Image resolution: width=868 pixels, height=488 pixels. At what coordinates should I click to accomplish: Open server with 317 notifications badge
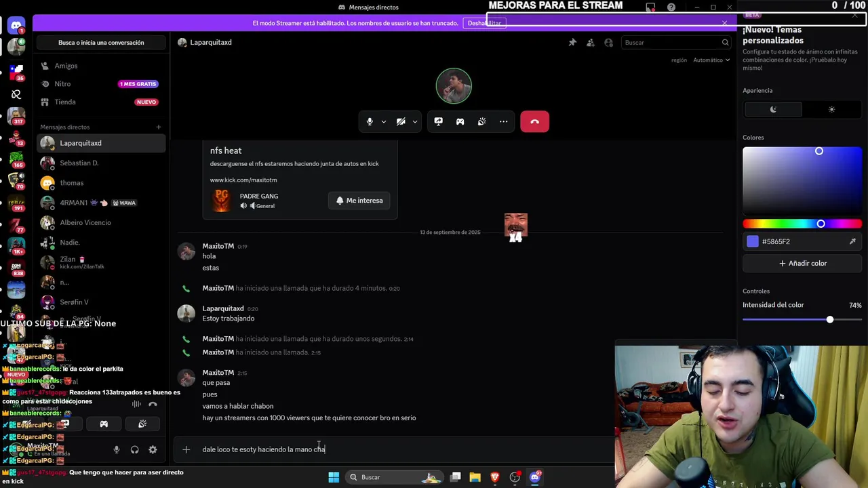click(16, 116)
